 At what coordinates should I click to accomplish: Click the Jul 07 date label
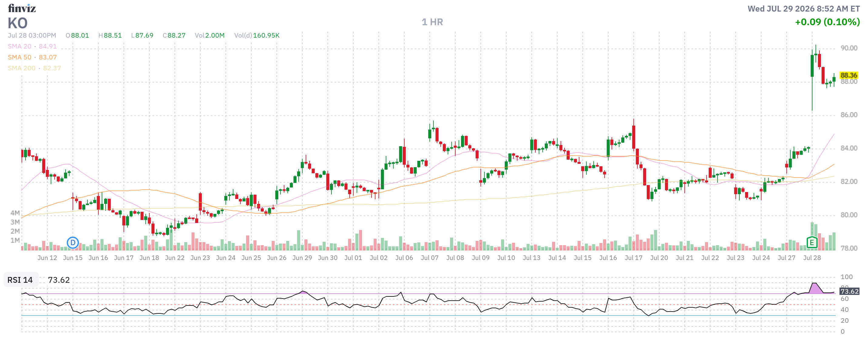pyautogui.click(x=430, y=258)
